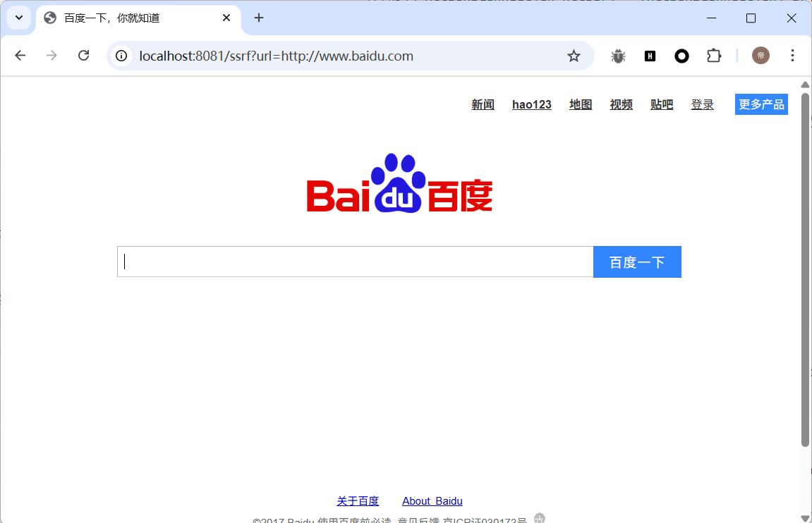Open the About Baidu link
The width and height of the screenshot is (812, 523).
pyautogui.click(x=432, y=501)
